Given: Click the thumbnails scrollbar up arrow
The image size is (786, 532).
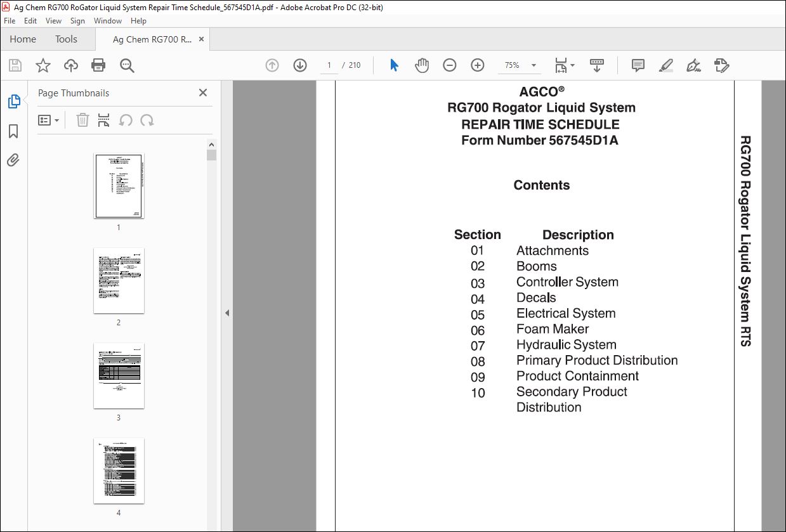Looking at the screenshot, I should pos(212,144).
